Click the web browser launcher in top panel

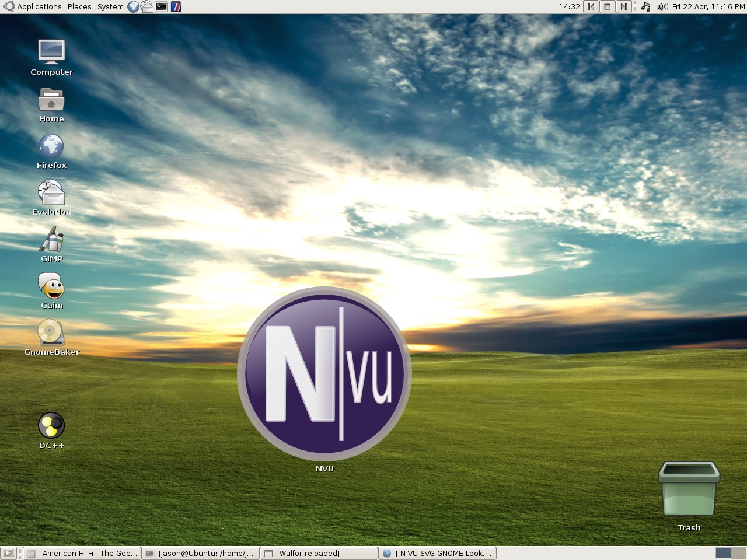tap(134, 7)
